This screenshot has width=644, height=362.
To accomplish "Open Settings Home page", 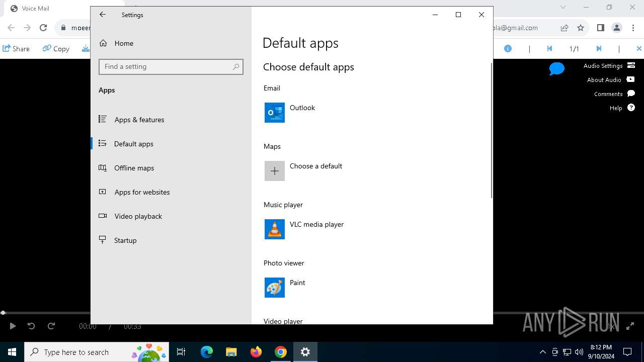I will click(x=171, y=43).
